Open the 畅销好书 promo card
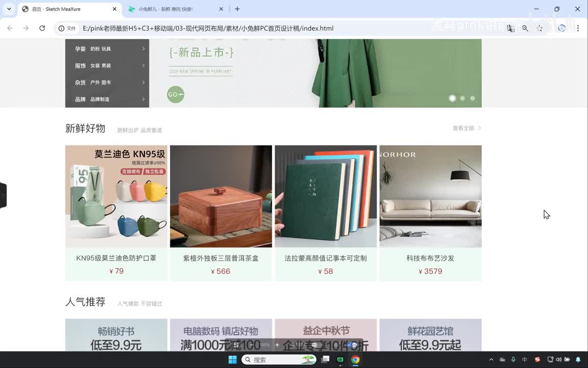 (x=116, y=335)
